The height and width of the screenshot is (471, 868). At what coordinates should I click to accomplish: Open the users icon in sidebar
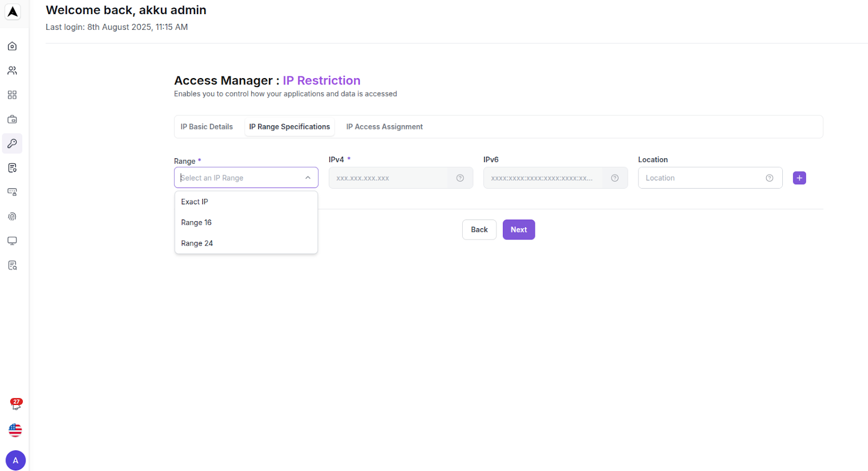point(12,70)
